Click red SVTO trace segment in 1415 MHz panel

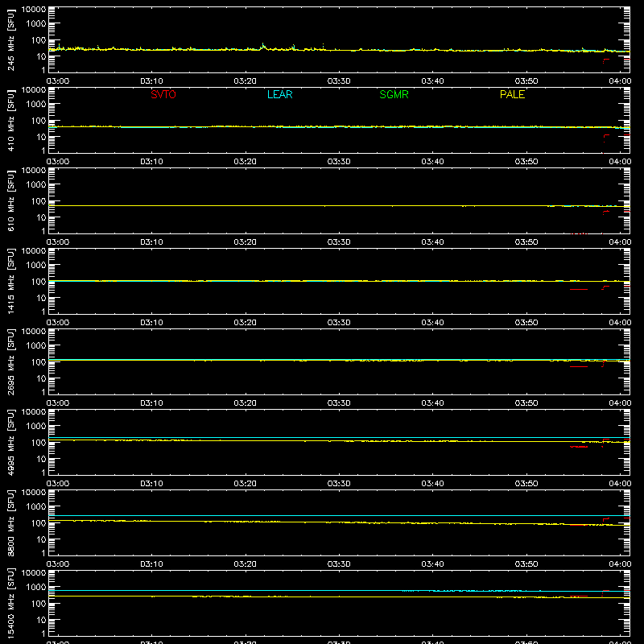coord(579,290)
